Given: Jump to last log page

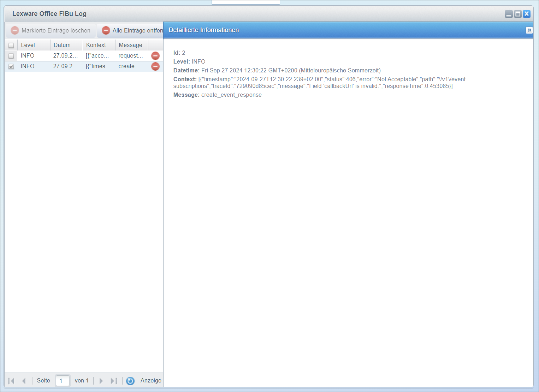Looking at the screenshot, I should (x=114, y=381).
